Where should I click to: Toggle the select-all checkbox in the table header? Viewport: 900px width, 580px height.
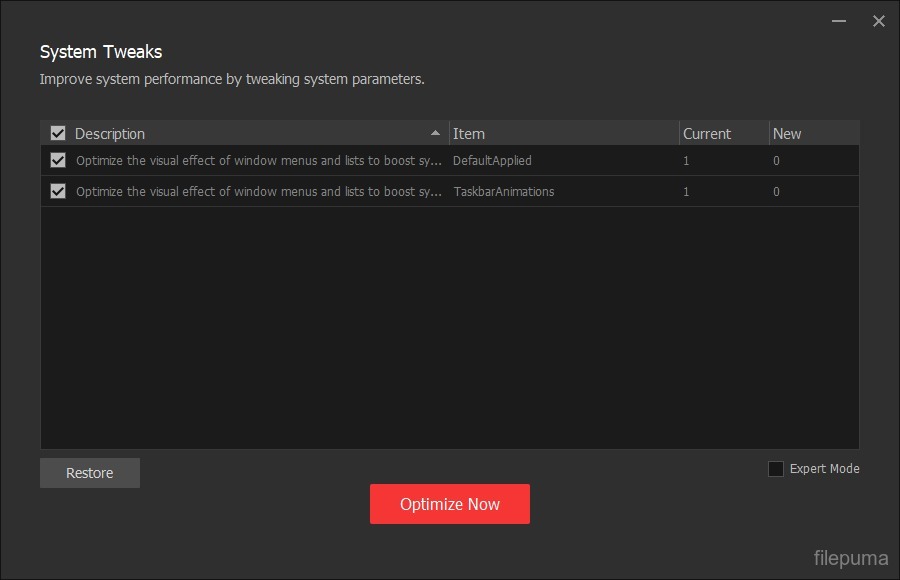(58, 133)
